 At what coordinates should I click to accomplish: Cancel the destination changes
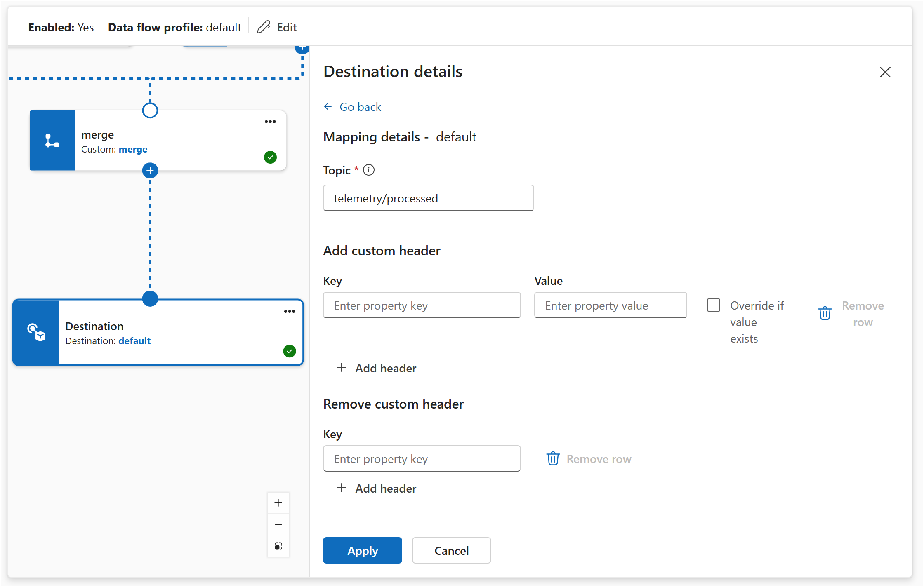coord(452,550)
